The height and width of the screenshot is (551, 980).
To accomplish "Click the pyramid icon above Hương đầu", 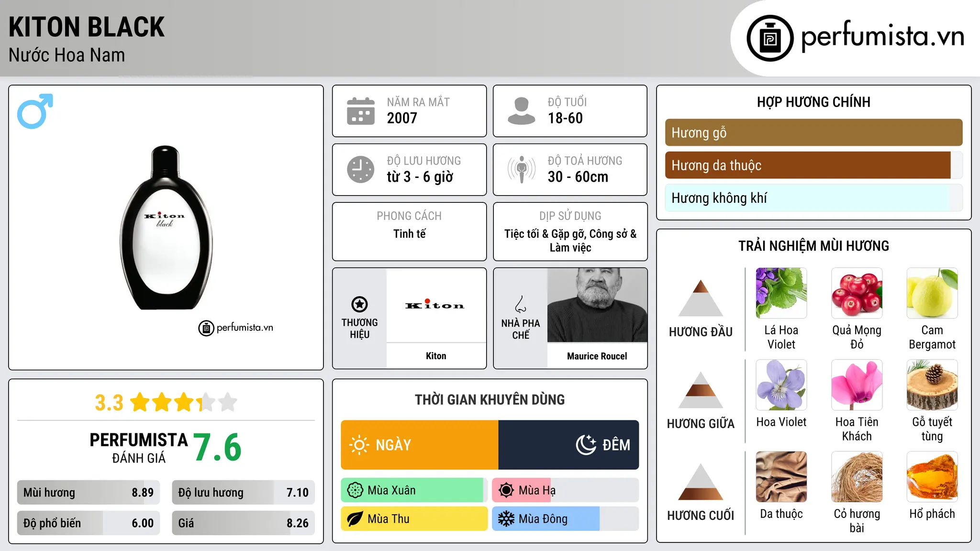I will [x=701, y=298].
